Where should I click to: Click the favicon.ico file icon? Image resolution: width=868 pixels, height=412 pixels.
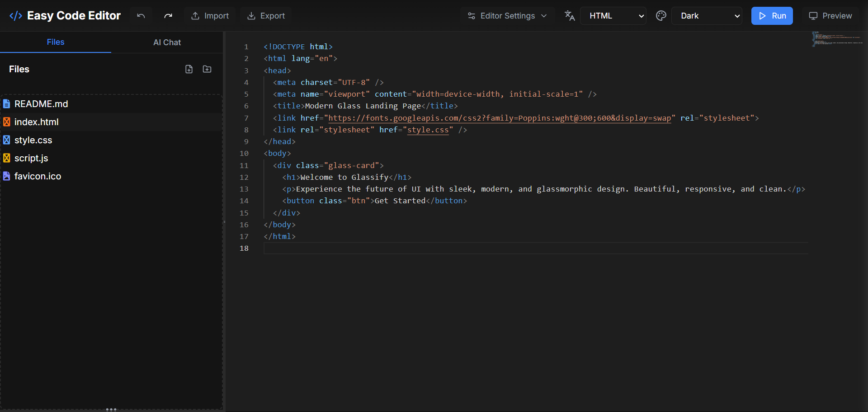pyautogui.click(x=6, y=176)
